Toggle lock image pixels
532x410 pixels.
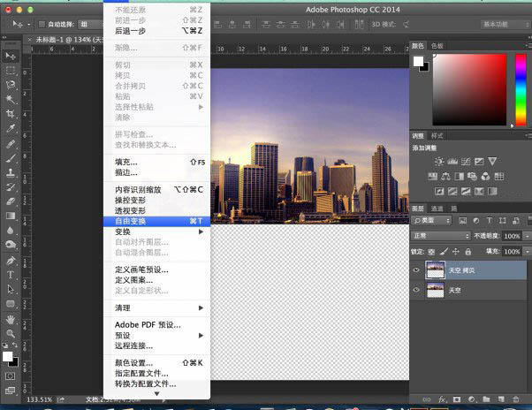tap(444, 252)
